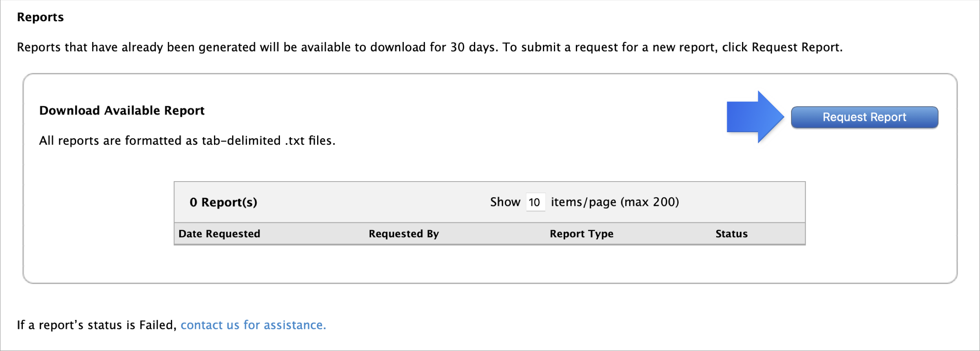Click the Request Report button
Screen dimensions: 980x351
pos(864,117)
